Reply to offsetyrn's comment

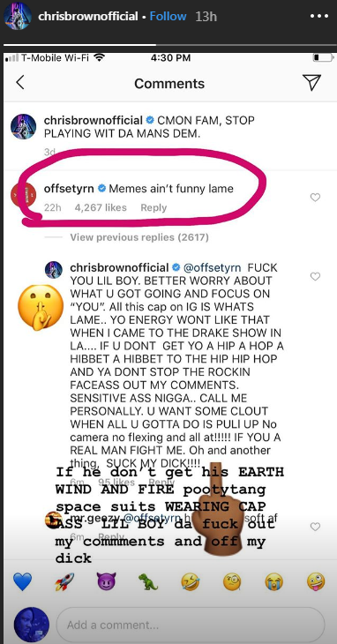(154, 208)
